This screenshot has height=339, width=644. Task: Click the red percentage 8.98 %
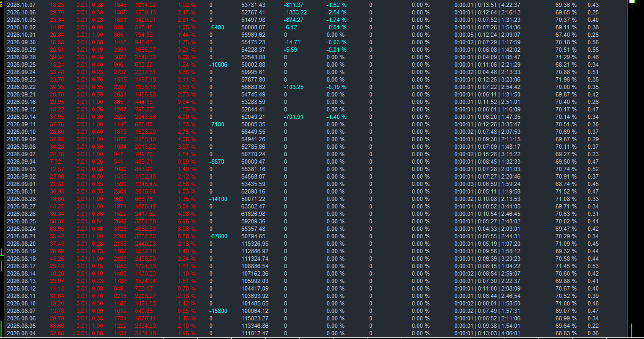(186, 229)
